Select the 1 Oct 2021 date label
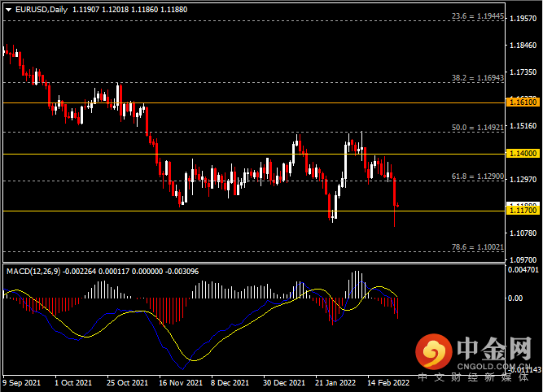This screenshot has width=543, height=392. [x=73, y=383]
